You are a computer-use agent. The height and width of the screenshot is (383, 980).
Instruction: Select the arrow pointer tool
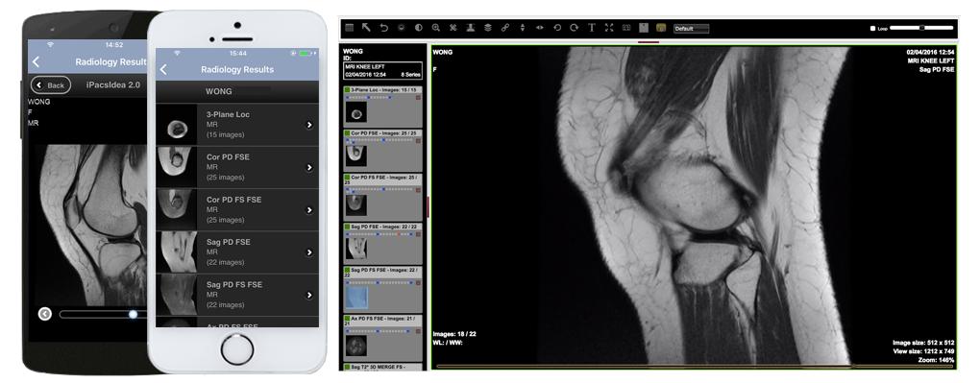click(x=367, y=28)
